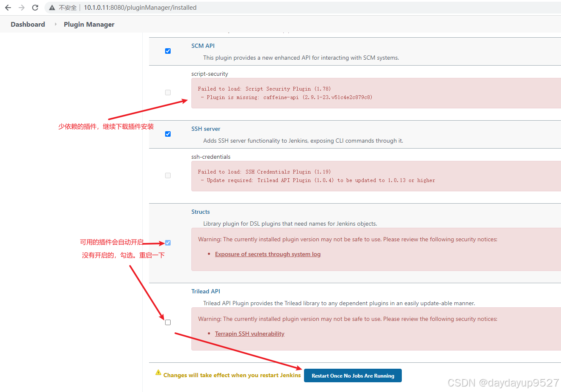Expand breadcrumb arrow after Dashboard

click(55, 24)
